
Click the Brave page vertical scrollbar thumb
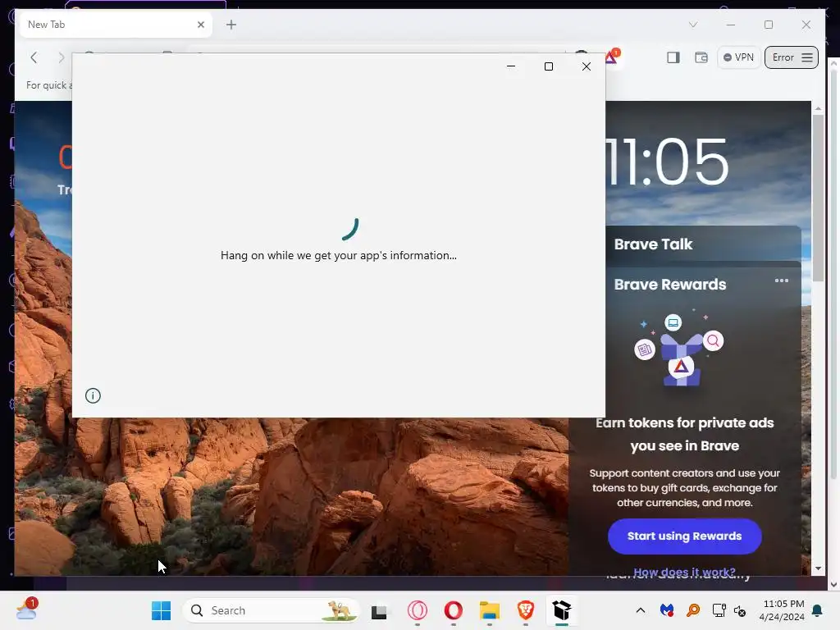tap(818, 198)
